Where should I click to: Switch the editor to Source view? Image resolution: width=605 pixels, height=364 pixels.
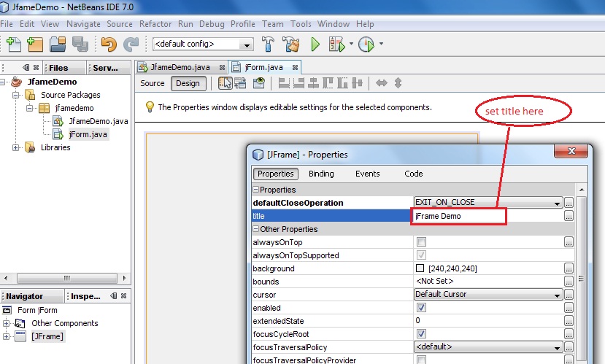tap(152, 83)
